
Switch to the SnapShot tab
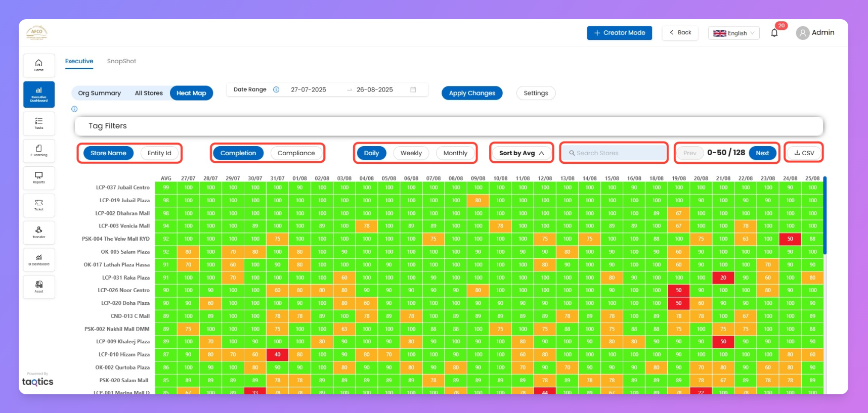[x=121, y=61]
